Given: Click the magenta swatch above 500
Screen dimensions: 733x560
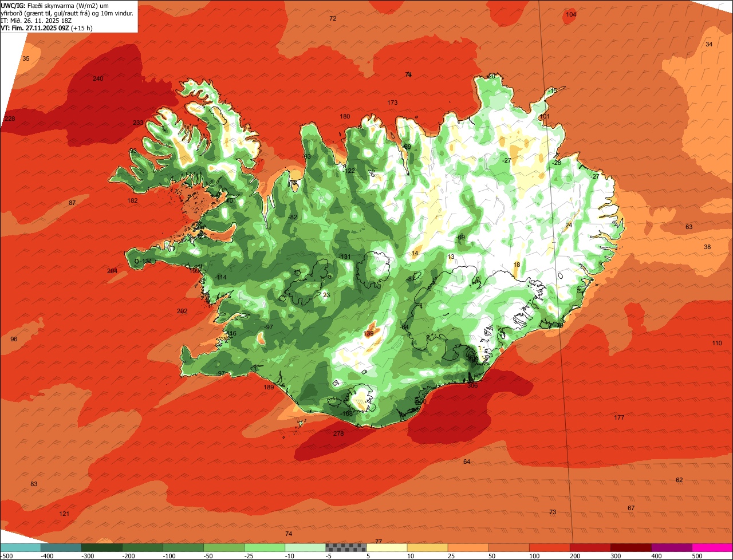Looking at the screenshot, I should tap(712, 547).
